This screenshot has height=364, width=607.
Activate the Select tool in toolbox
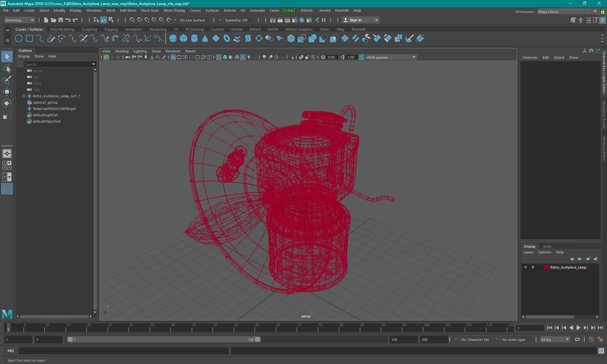click(7, 57)
